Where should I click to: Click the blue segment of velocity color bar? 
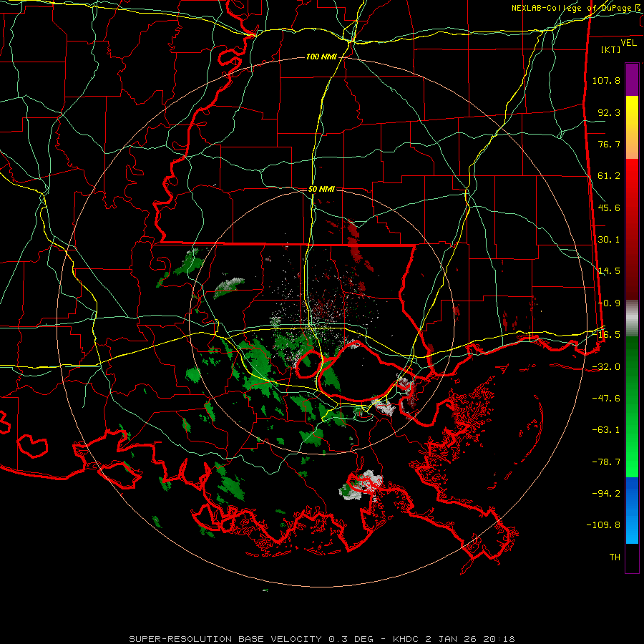point(632,510)
